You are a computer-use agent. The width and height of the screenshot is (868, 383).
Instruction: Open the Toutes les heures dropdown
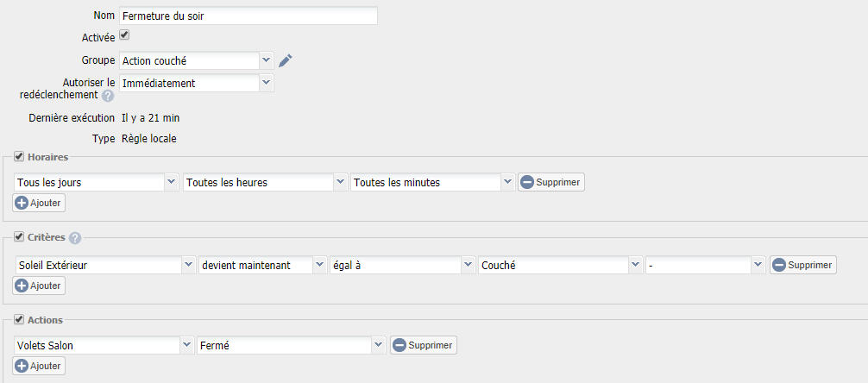pos(265,182)
